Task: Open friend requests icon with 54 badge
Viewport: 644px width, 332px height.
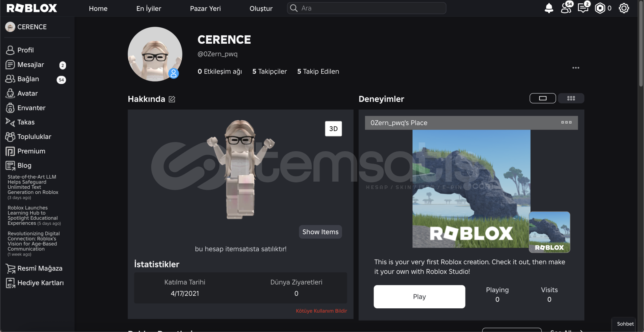Action: [x=566, y=8]
